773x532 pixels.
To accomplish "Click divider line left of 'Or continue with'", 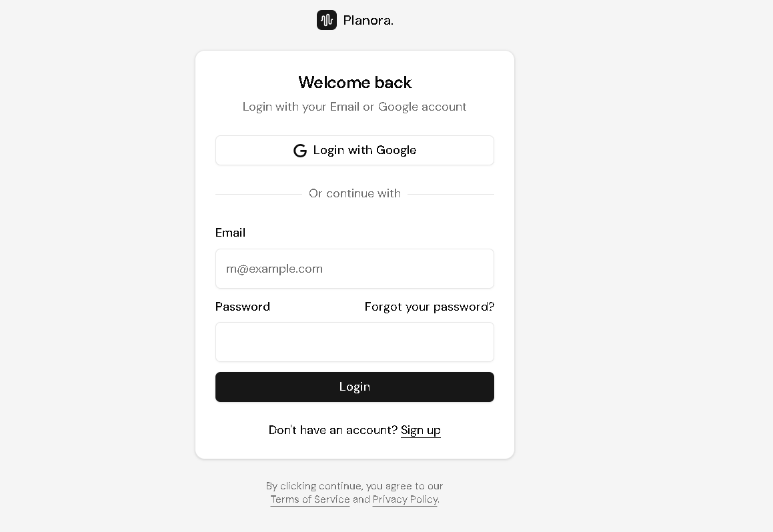I will [258, 194].
